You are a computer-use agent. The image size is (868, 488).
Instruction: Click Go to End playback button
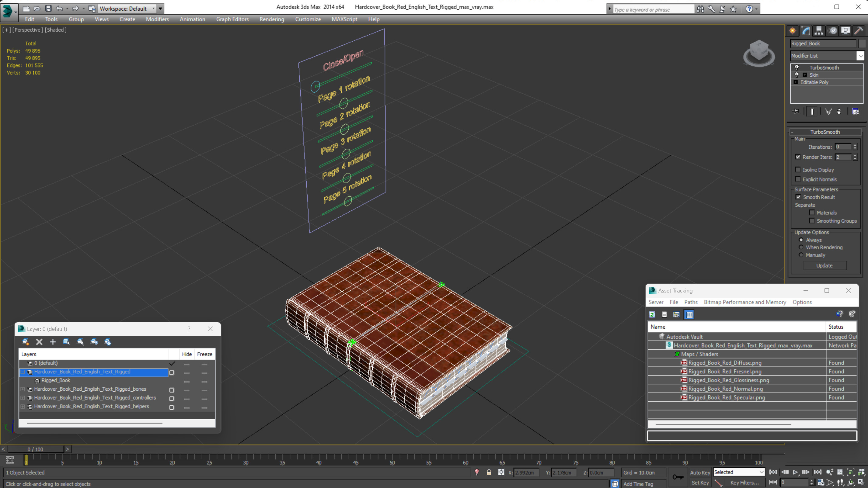pos(817,472)
